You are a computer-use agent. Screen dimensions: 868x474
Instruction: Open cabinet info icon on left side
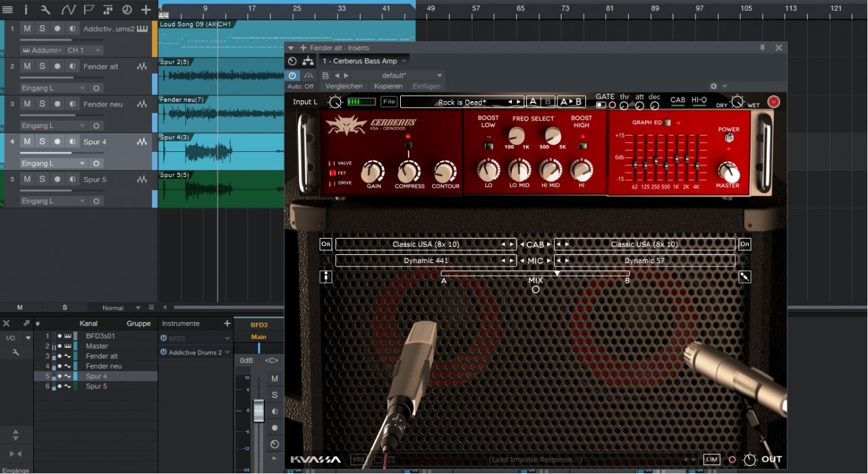pyautogui.click(x=325, y=276)
